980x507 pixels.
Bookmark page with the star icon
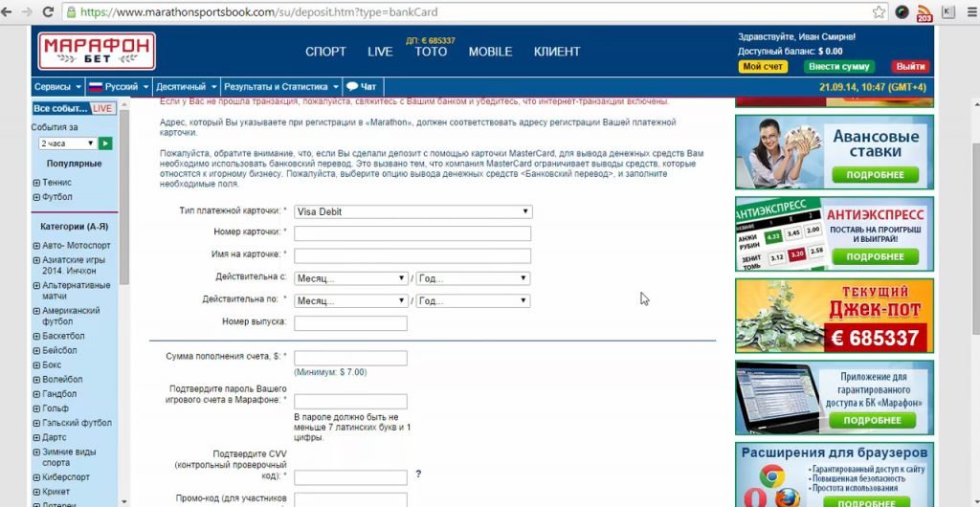[x=879, y=11]
